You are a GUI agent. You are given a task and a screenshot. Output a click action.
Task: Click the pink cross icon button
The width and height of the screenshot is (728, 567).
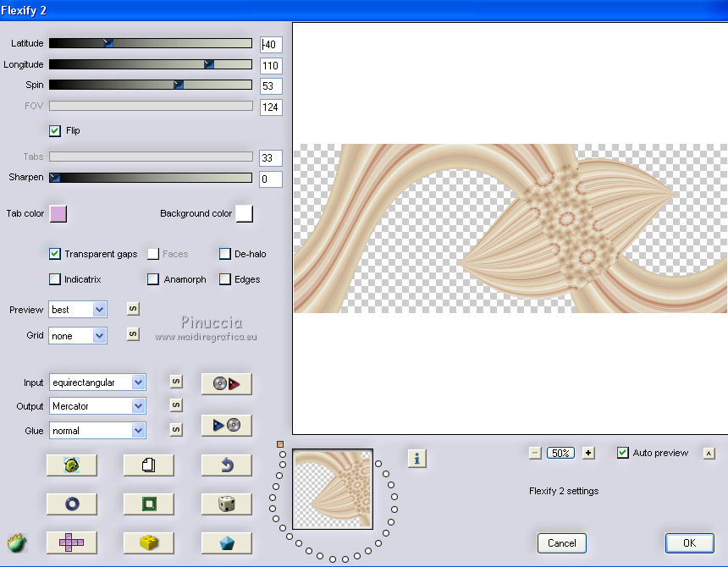71,542
